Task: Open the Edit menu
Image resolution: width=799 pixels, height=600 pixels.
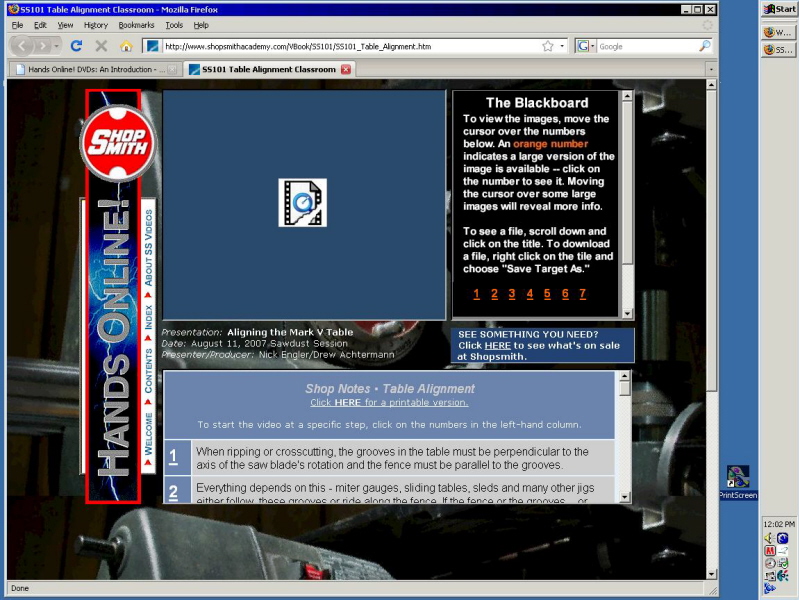Action: 40,25
